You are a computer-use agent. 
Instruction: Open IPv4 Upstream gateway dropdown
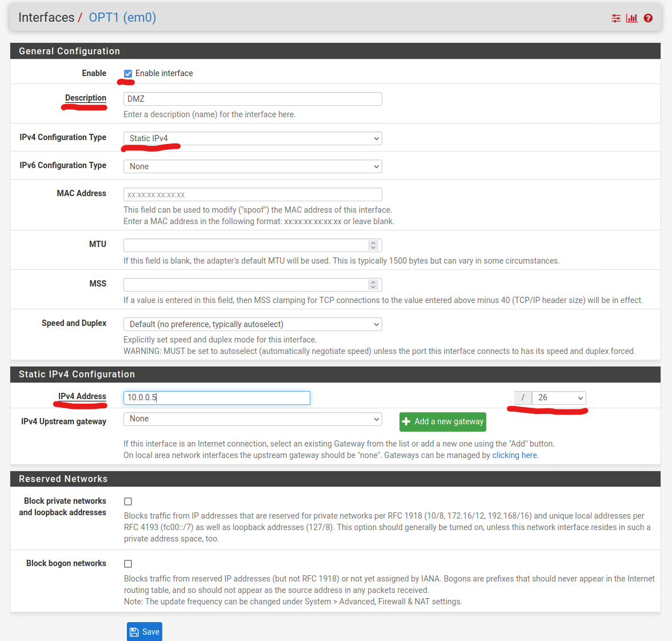coord(253,419)
